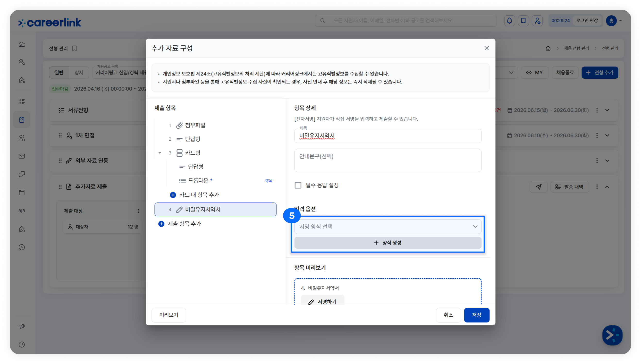Click the 취소 button
This screenshot has width=641, height=364.
coord(448,315)
